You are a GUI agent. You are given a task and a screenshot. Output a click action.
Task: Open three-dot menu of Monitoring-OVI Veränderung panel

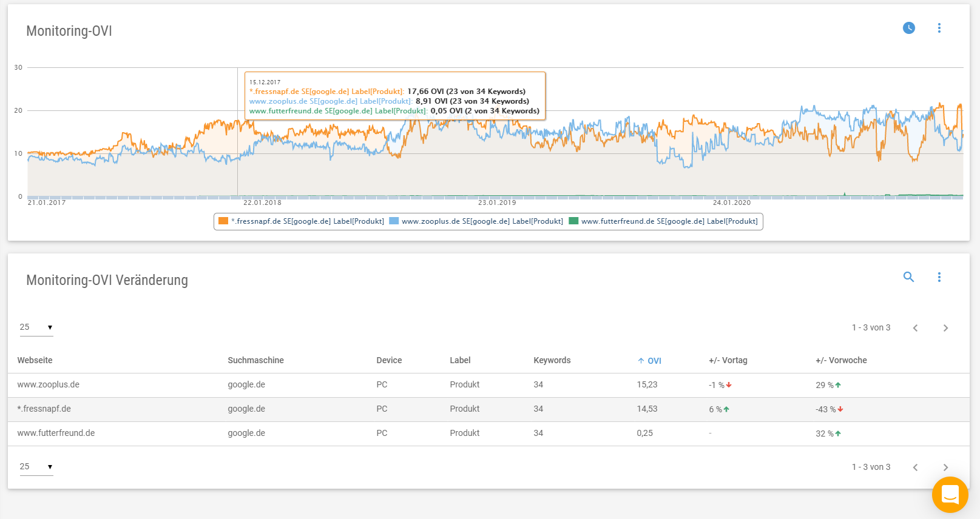click(939, 277)
